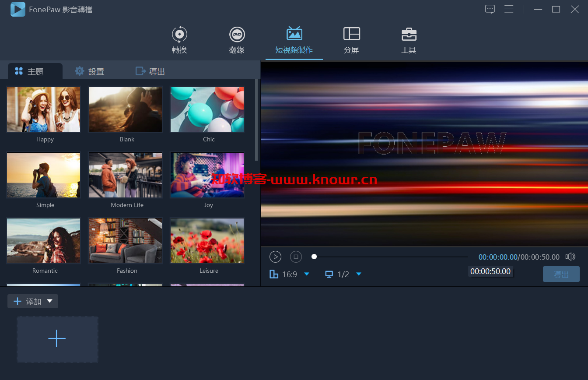This screenshot has height=380, width=588.
Task: Open the 轉換 converter module
Action: pyautogui.click(x=179, y=40)
